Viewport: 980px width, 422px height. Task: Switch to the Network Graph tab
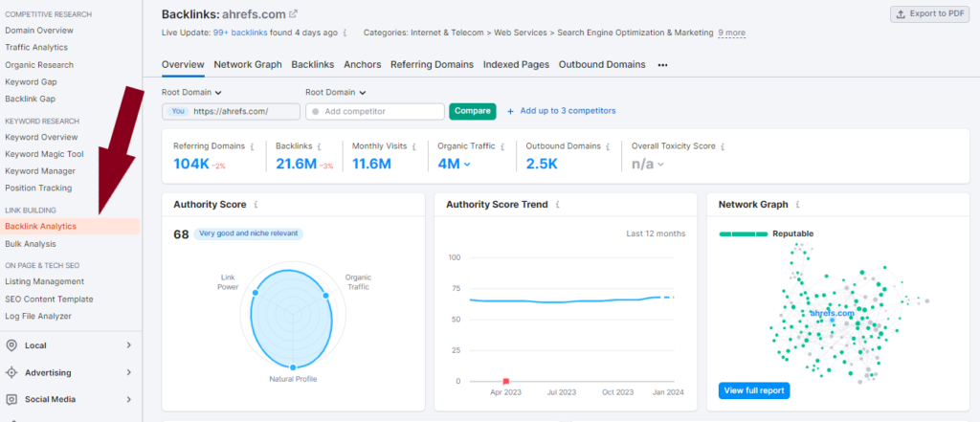click(x=248, y=64)
